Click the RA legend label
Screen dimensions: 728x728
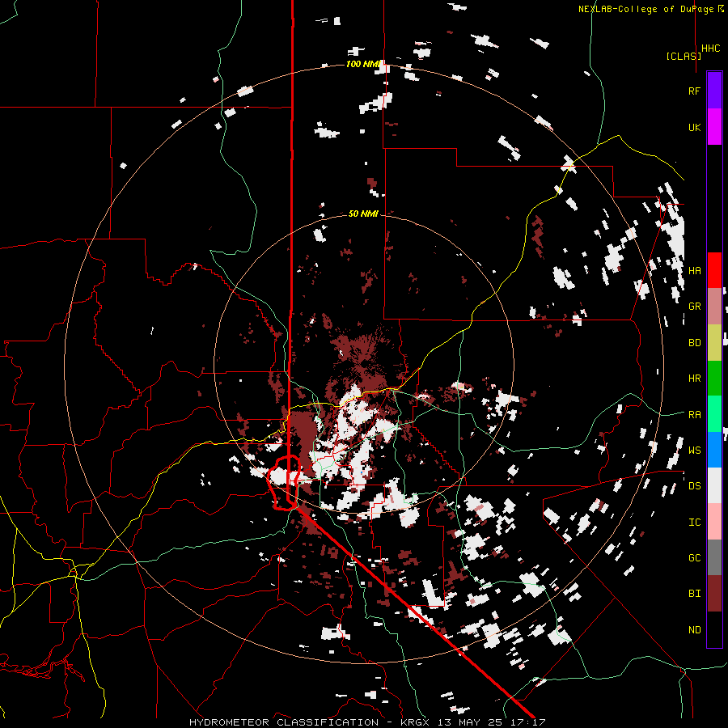pos(694,415)
